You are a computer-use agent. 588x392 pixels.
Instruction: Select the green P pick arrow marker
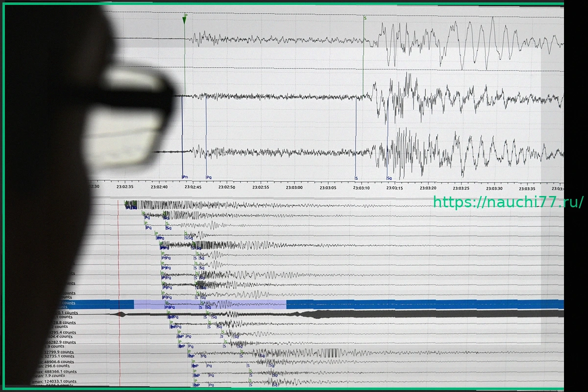184,20
